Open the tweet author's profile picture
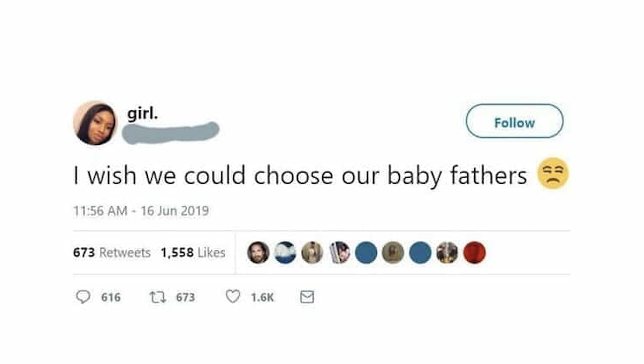The height and width of the screenshot is (364, 644). 95,123
